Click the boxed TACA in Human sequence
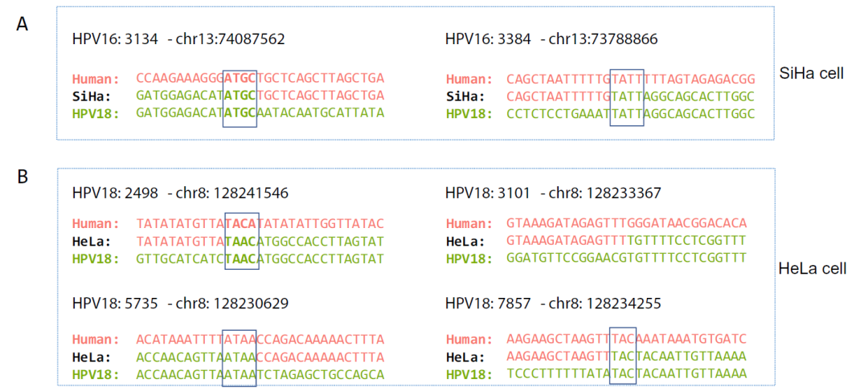 coord(241,224)
